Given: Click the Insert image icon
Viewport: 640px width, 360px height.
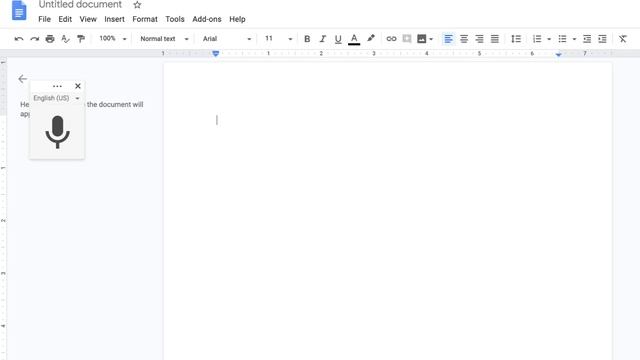Looking at the screenshot, I should pyautogui.click(x=422, y=39).
